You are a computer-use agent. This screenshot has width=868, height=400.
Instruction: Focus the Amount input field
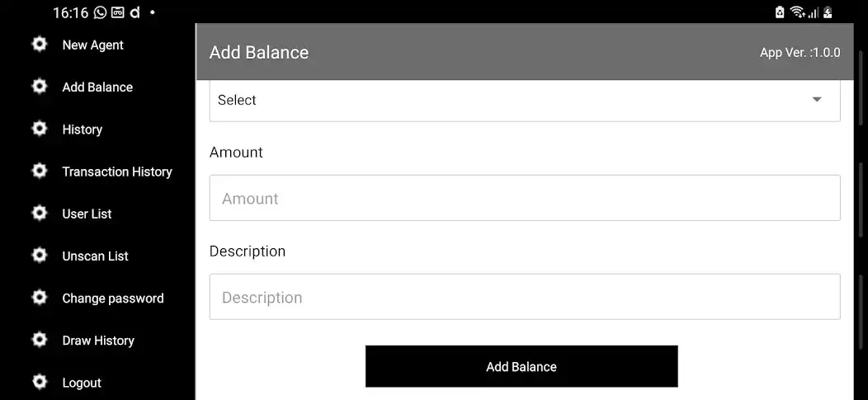(525, 198)
